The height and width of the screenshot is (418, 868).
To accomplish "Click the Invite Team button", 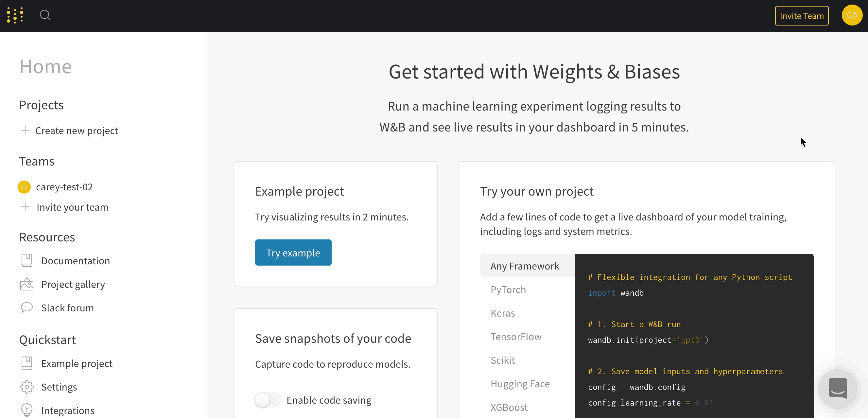I will coord(802,16).
